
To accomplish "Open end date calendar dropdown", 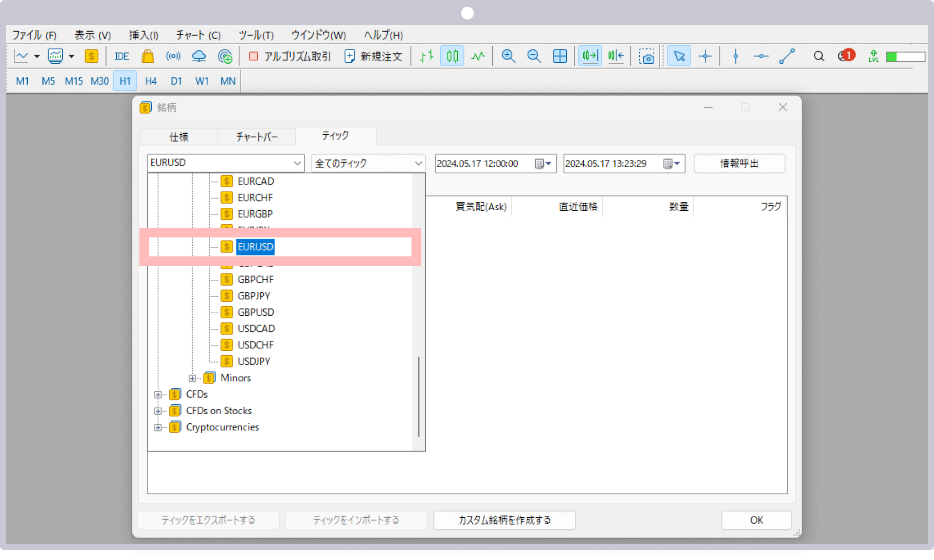I will click(x=672, y=163).
